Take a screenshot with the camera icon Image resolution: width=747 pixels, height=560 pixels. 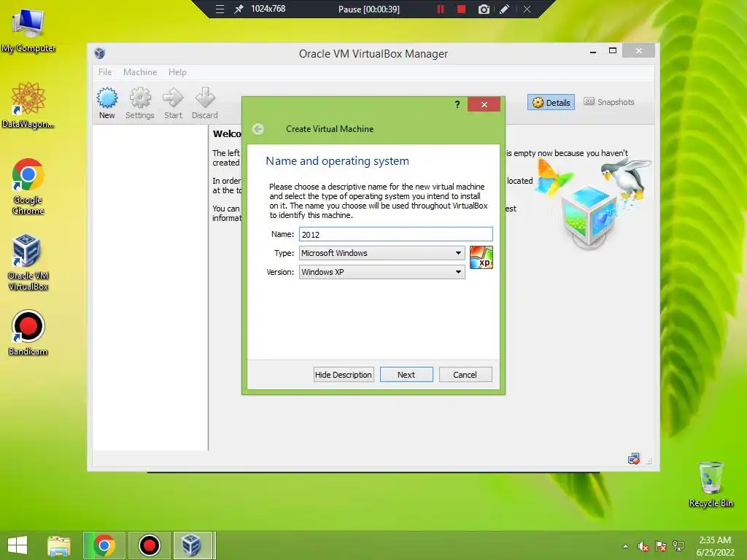[x=484, y=9]
